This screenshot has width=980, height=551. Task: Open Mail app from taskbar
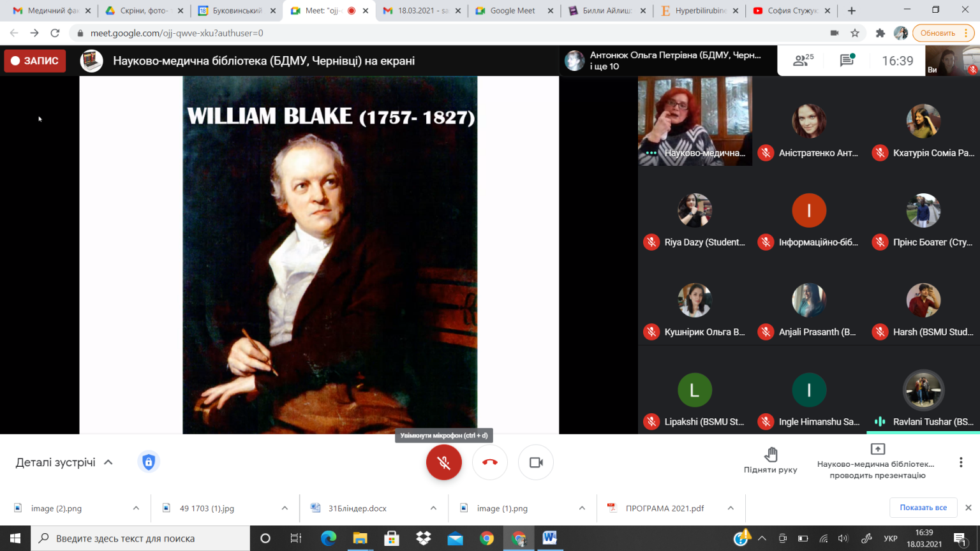(x=456, y=538)
